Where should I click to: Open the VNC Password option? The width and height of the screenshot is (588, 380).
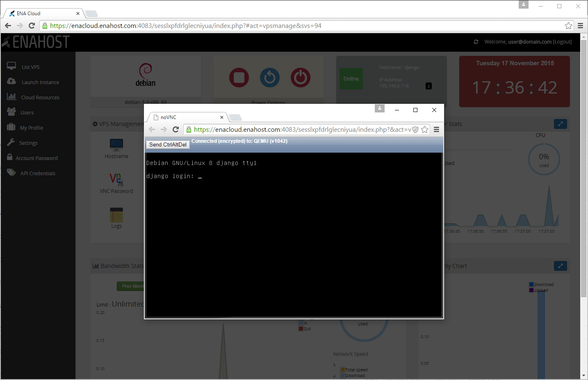[116, 183]
